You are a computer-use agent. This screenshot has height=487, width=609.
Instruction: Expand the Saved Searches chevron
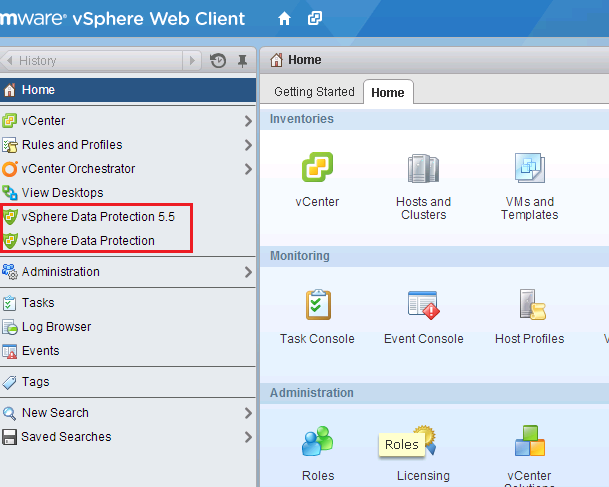(x=248, y=437)
